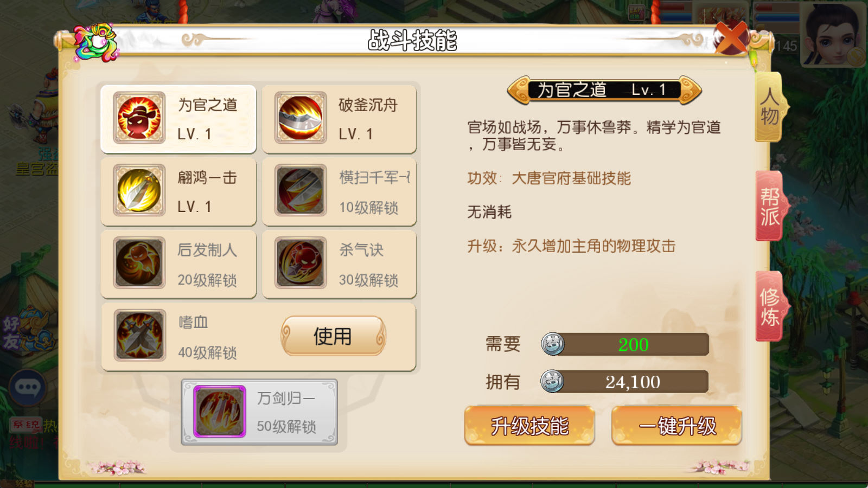Open the chat bubble icon
Screen dimensions: 868x488
28,387
